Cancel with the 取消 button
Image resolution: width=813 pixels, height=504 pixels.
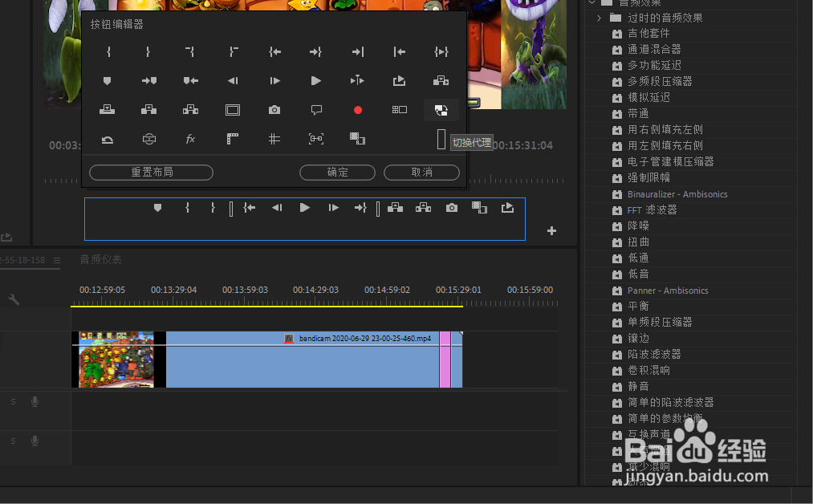421,173
